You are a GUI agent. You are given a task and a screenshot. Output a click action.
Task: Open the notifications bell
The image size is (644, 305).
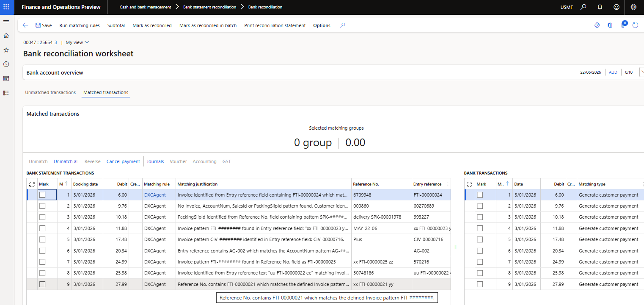pyautogui.click(x=600, y=7)
